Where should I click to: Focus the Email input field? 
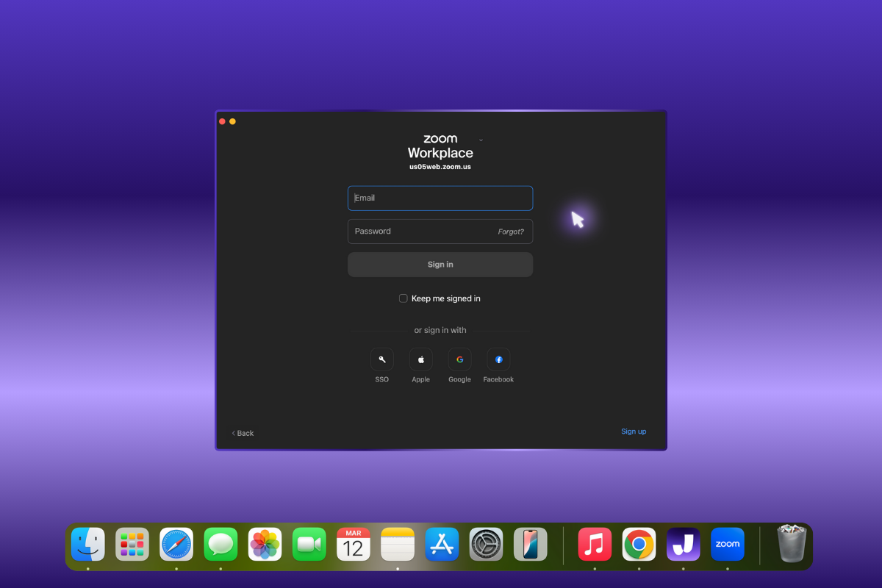440,198
